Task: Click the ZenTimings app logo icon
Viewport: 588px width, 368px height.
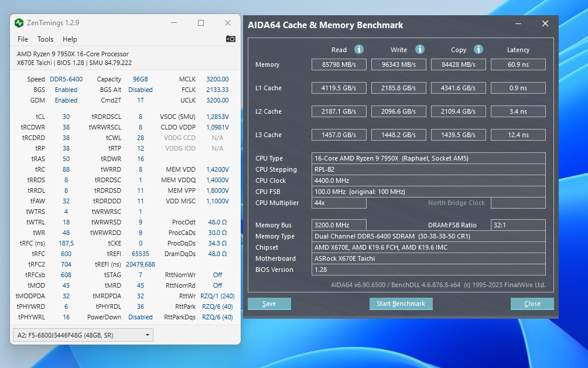Action: point(19,23)
